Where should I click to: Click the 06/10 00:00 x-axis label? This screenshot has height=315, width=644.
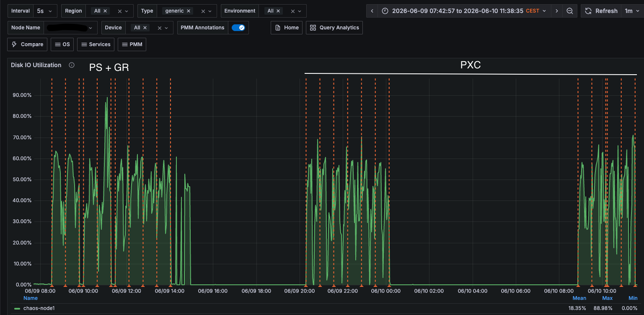click(386, 291)
